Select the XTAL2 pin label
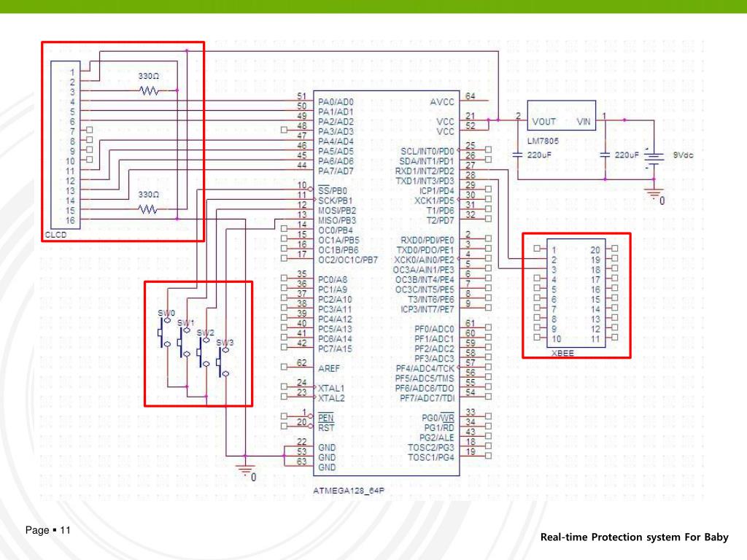This screenshot has width=747, height=560. coord(331,398)
